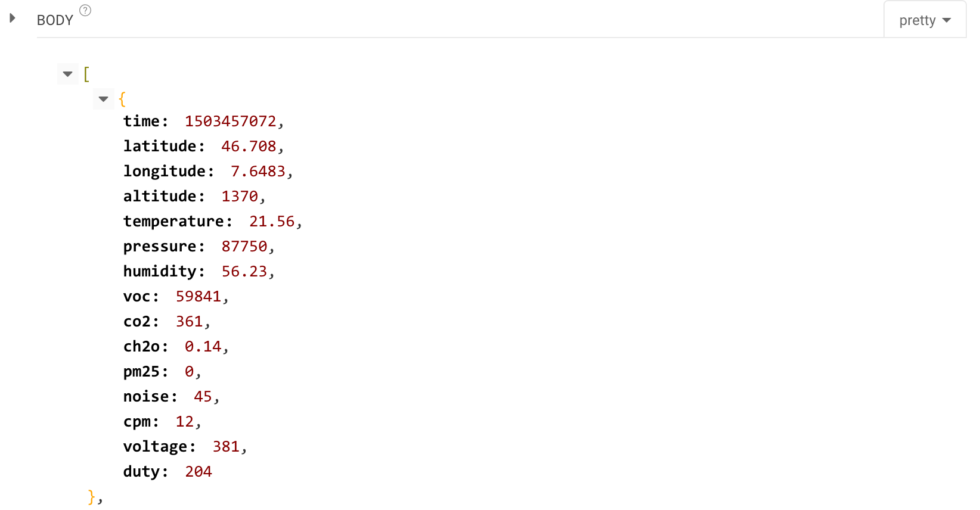Viewport: 980px width, 510px height.
Task: Open the BODY help question mark icon
Action: tap(85, 10)
